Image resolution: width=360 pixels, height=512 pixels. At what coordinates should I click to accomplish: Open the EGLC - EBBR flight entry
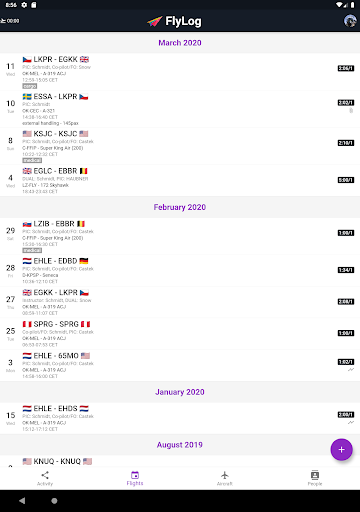click(180, 180)
